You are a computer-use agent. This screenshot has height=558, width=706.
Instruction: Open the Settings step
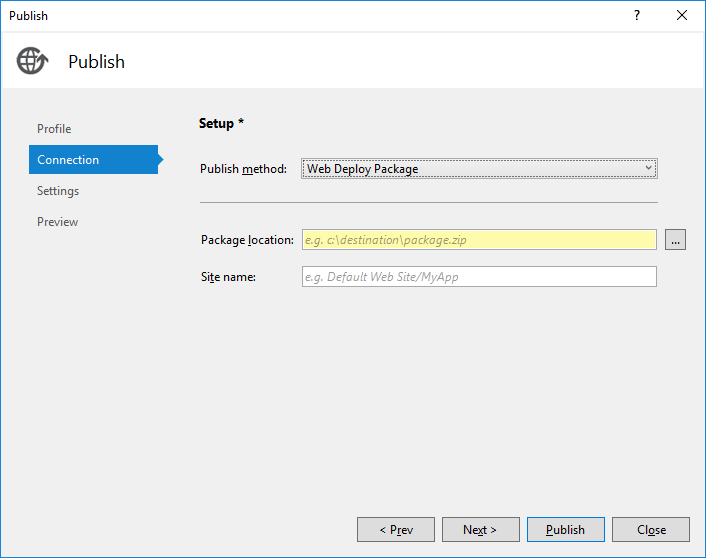pyautogui.click(x=58, y=191)
